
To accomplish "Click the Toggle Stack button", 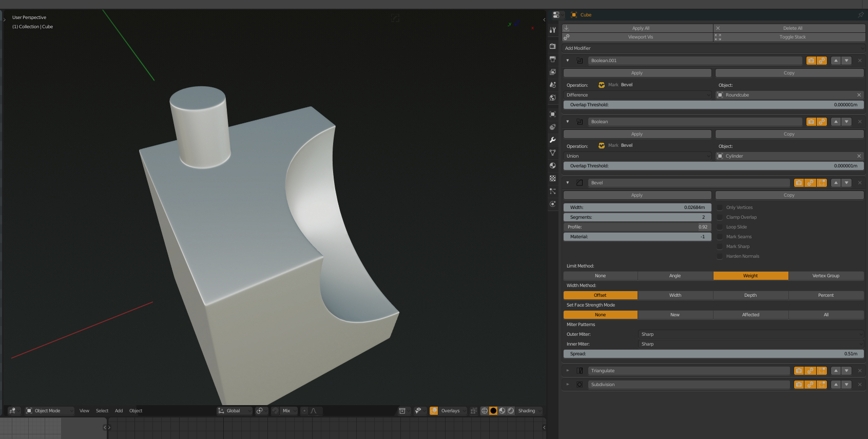I will [x=789, y=37].
